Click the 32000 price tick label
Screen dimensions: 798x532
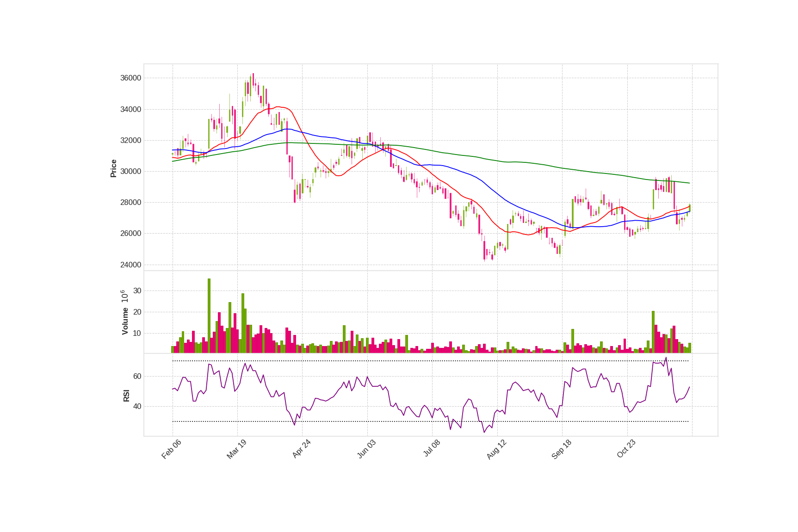tap(130, 141)
